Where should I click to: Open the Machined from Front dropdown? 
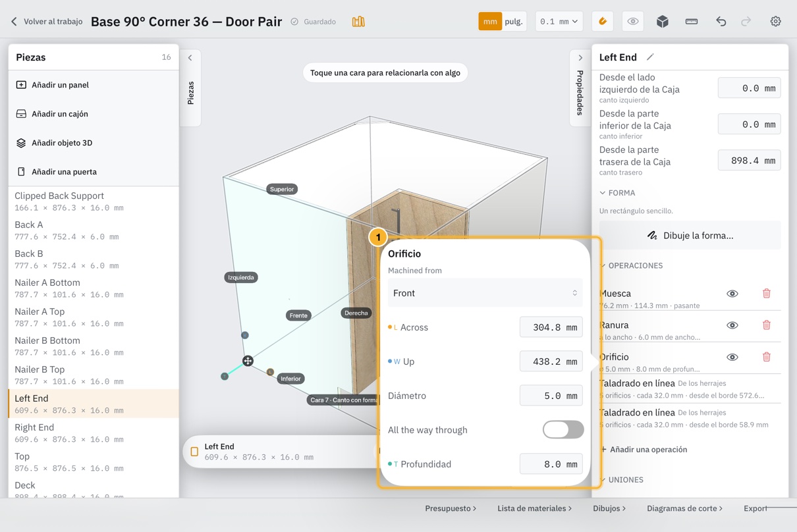[x=485, y=293]
